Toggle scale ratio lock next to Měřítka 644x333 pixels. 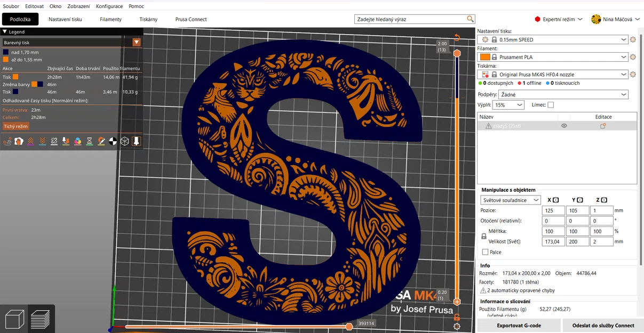[484, 235]
